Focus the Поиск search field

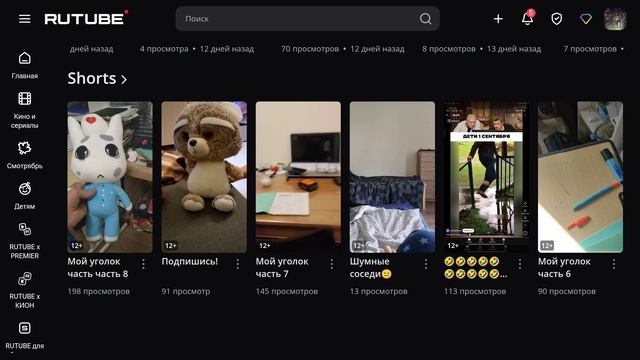(x=307, y=19)
